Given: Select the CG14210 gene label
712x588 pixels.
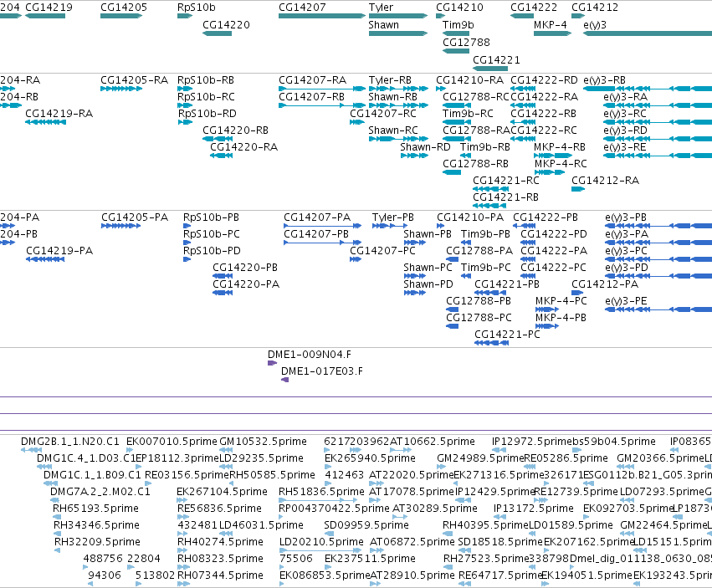Looking at the screenshot, I should 459,8.
